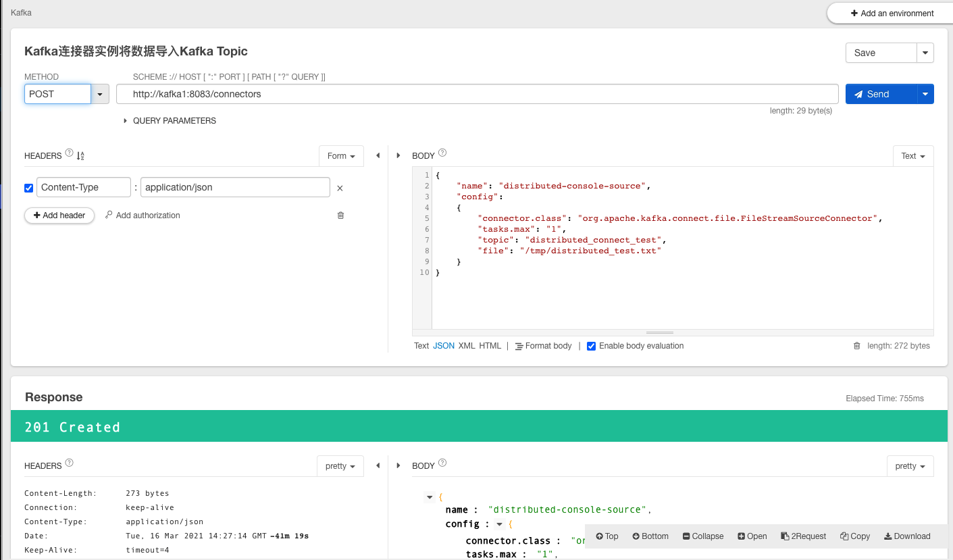Click the response HEADERS help icon
This screenshot has height=560, width=953.
69,463
